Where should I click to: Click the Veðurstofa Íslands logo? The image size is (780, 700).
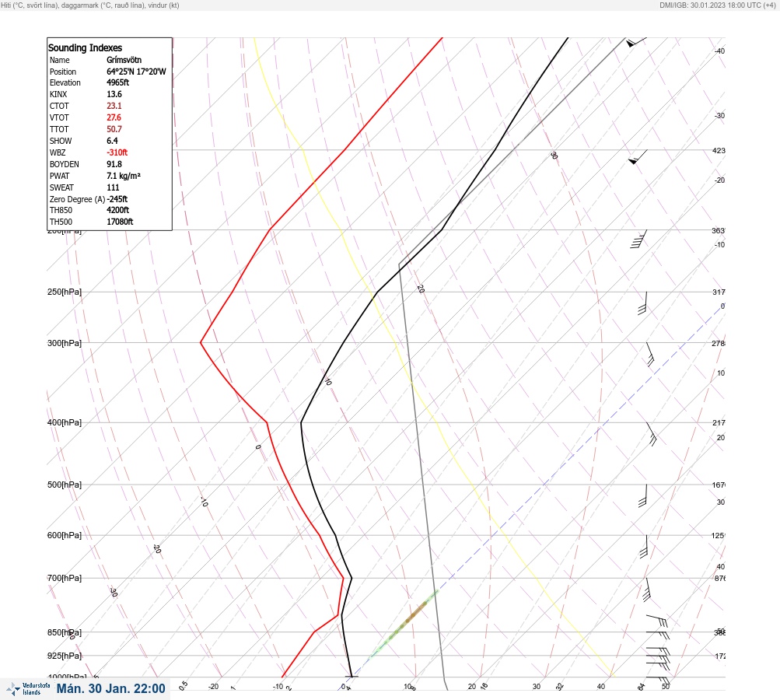coord(28,689)
